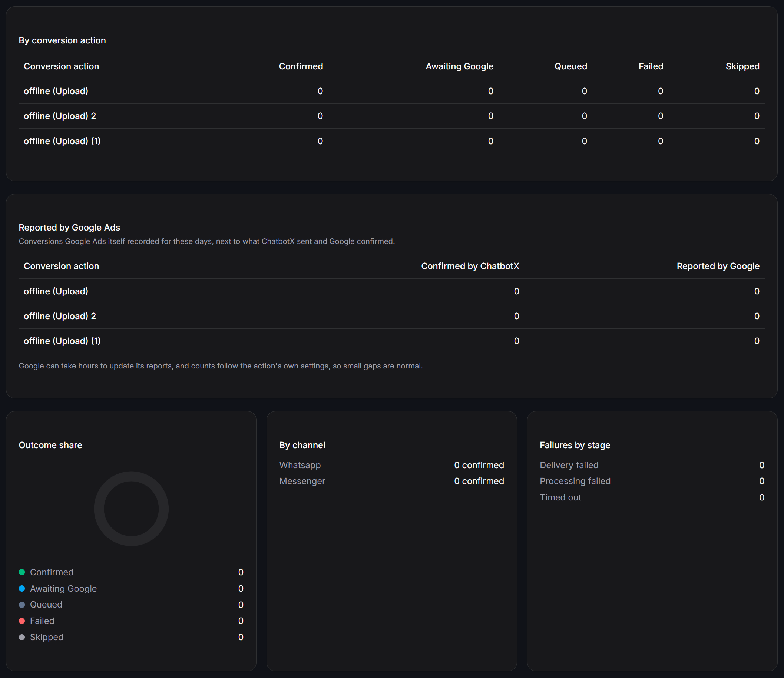The image size is (784, 678).
Task: Click the 'Timed out' row
Action: pyautogui.click(x=652, y=497)
